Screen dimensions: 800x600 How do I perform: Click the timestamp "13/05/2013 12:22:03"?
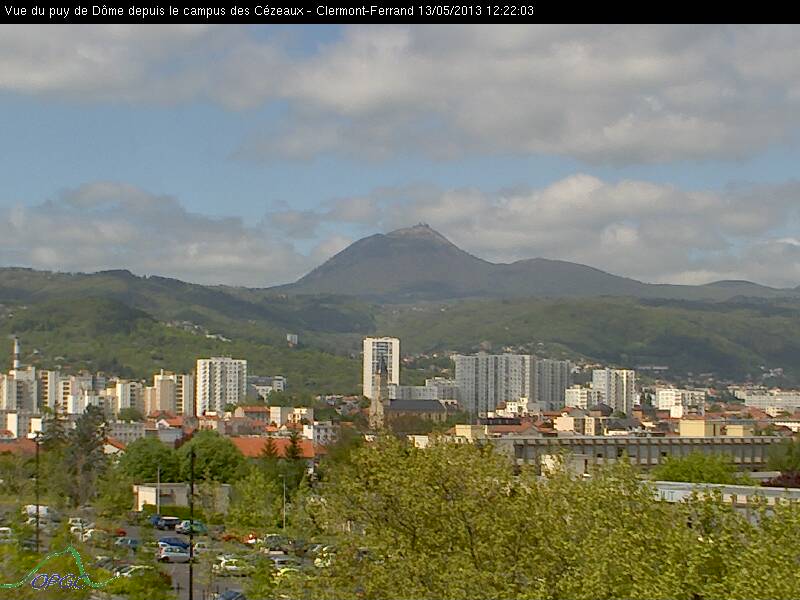(476, 11)
